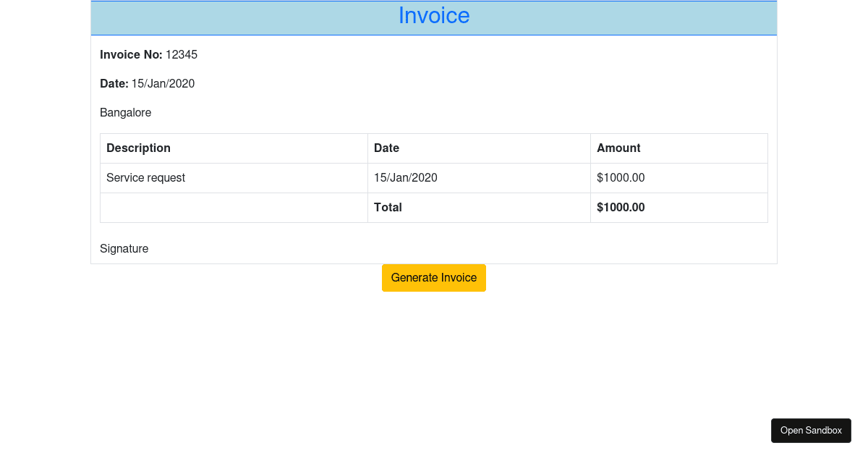Click the empty cell left of Total
The image size is (868, 456).
(233, 208)
